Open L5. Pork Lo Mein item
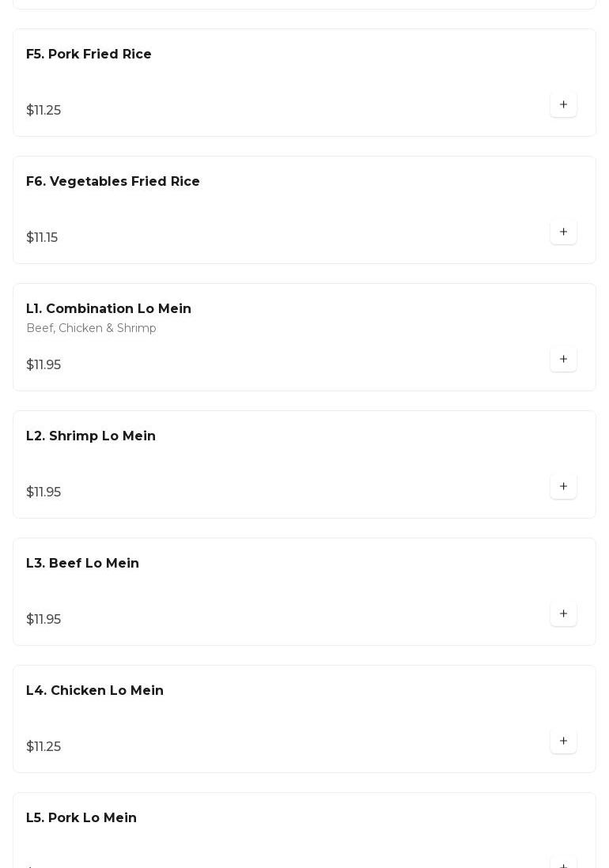 pyautogui.click(x=81, y=818)
